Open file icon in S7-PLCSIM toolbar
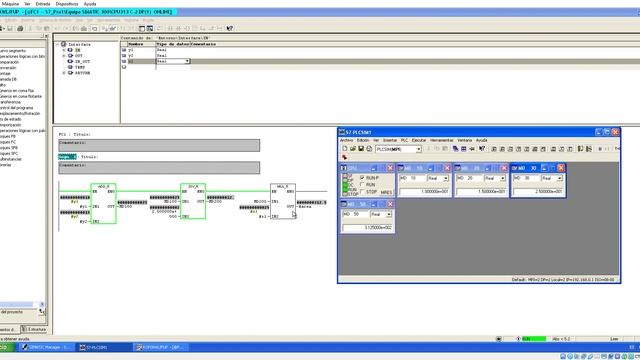Screen dimensions: 640x360 [x=353, y=149]
